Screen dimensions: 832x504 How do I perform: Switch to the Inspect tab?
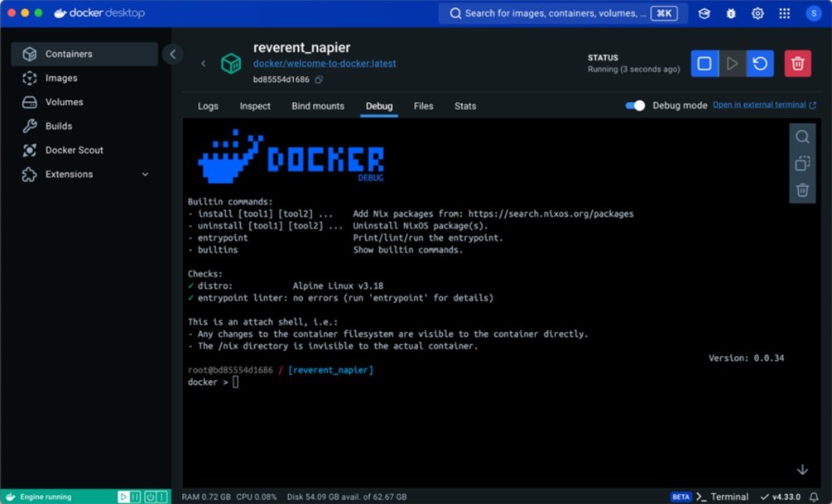point(255,106)
